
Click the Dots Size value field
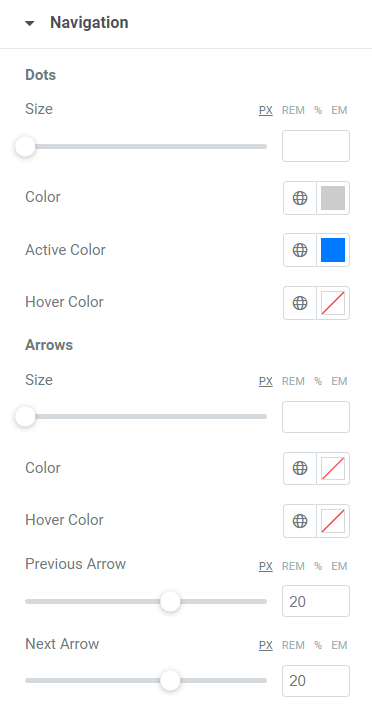point(316,146)
